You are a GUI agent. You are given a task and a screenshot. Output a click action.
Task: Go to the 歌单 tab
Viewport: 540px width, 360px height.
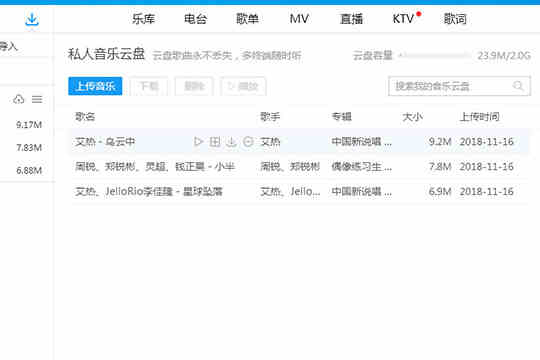(x=247, y=19)
